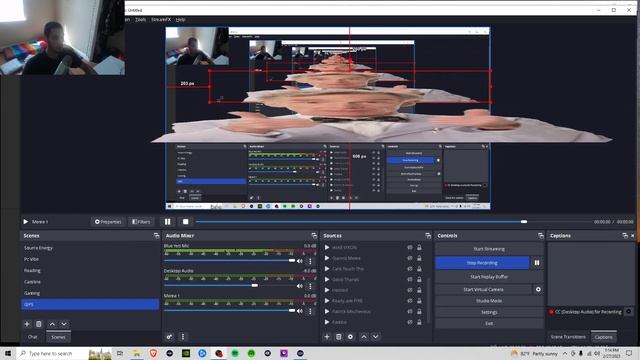Viewport: 640px width, 360px height.
Task: Click Stop Recording
Action: 482,263
